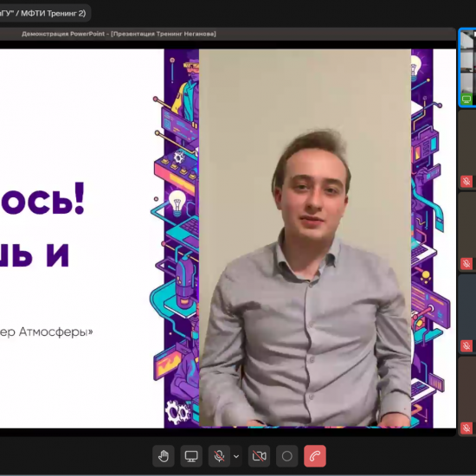The image size is (476, 476).
Task: Expand microphone options chevron
Action: pyautogui.click(x=236, y=456)
